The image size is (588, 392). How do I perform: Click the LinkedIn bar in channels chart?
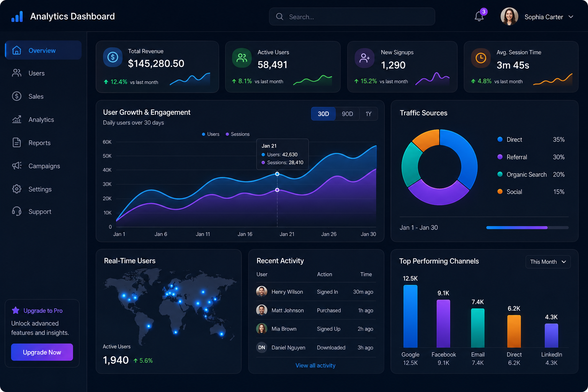[x=551, y=336]
